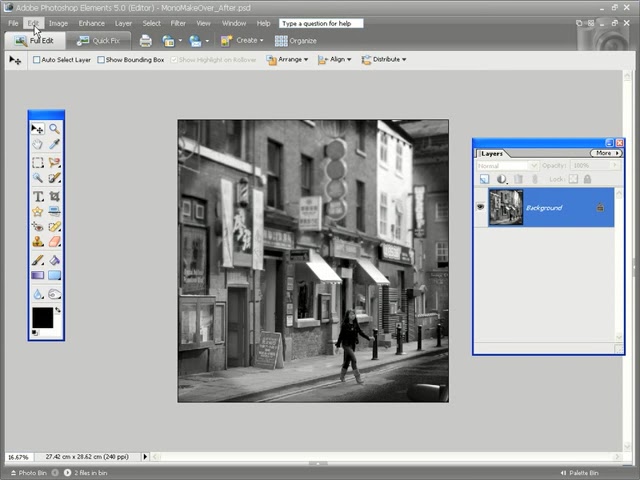Select the Sponge tool

coord(54,294)
